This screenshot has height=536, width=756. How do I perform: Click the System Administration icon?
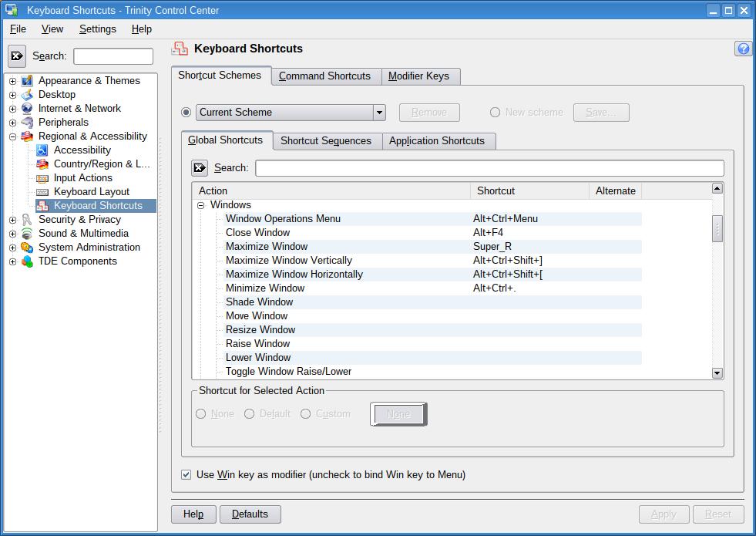[x=28, y=248]
